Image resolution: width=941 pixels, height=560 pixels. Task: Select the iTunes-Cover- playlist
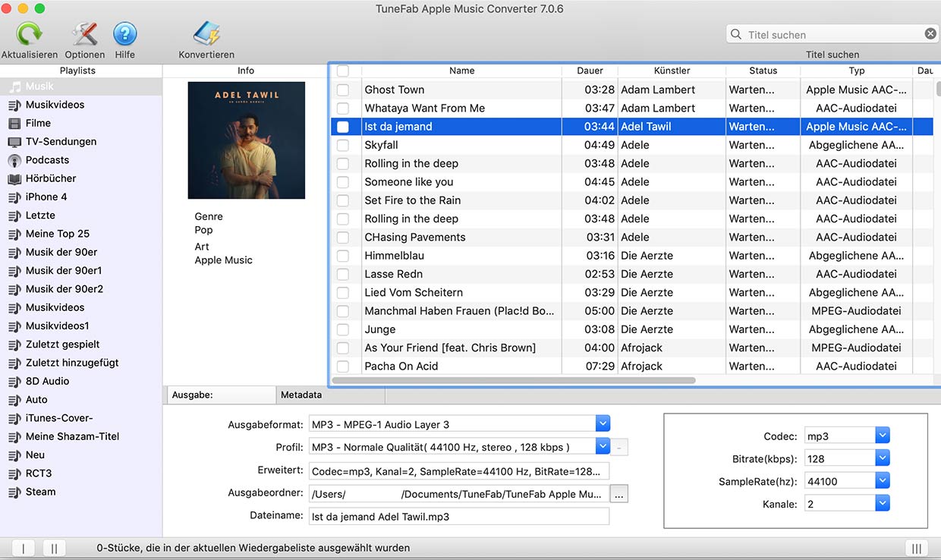pos(81,418)
